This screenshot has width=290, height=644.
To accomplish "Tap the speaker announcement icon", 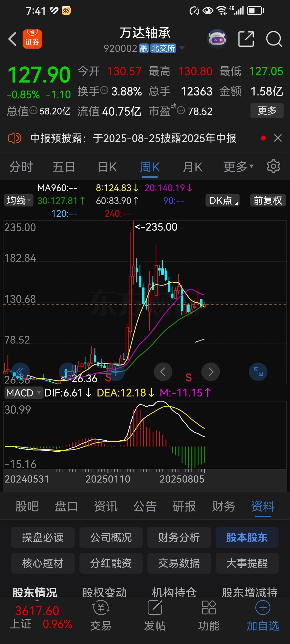I will point(15,138).
